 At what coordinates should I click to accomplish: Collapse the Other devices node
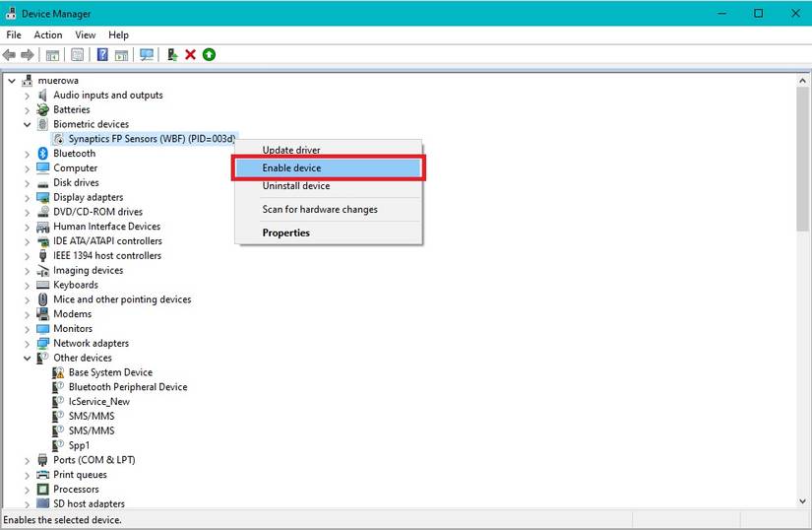click(27, 358)
